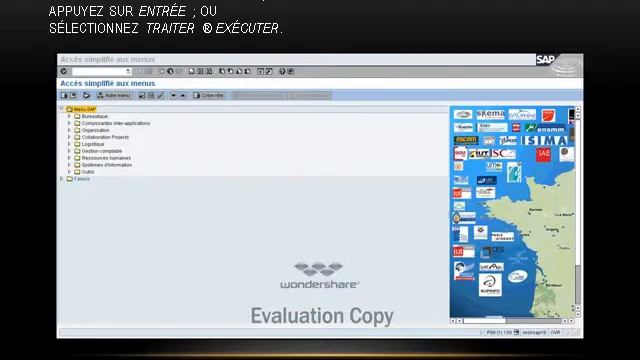Click the Delete favorites icon
The height and width of the screenshot is (360, 640).
point(151,96)
